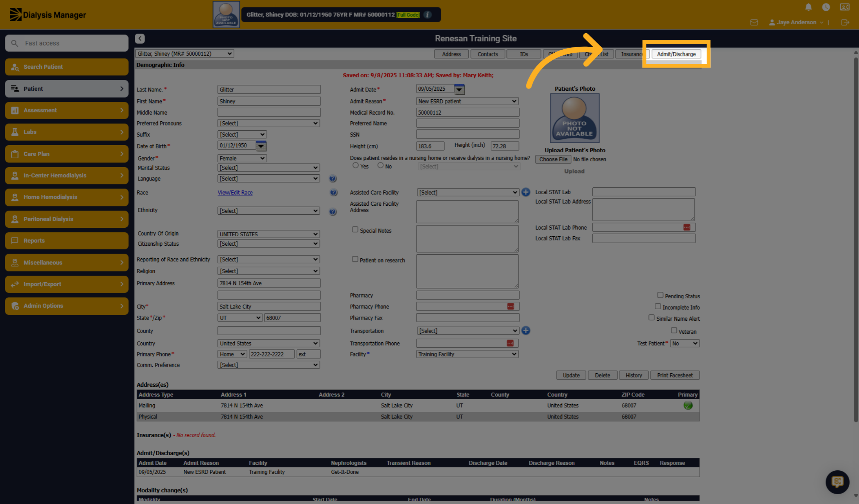
Task: Open patient info icon in banner
Action: pyautogui.click(x=428, y=15)
